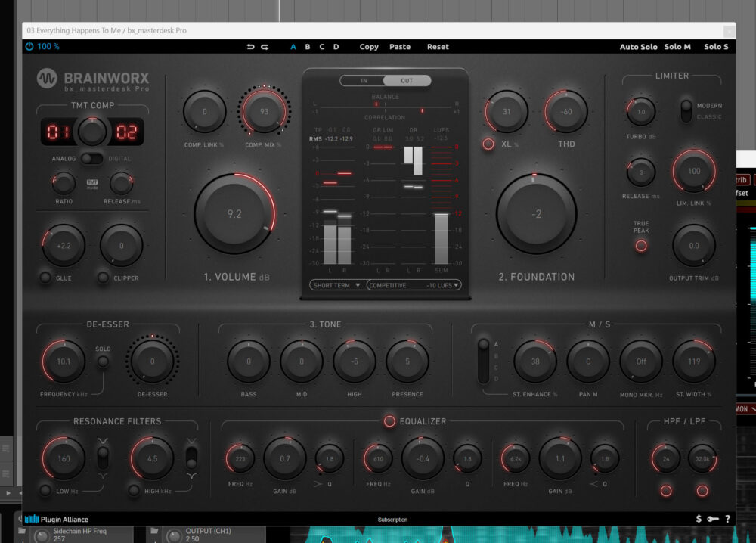Click the M/S A-B-C-D selector switch
The height and width of the screenshot is (543, 756).
click(484, 361)
